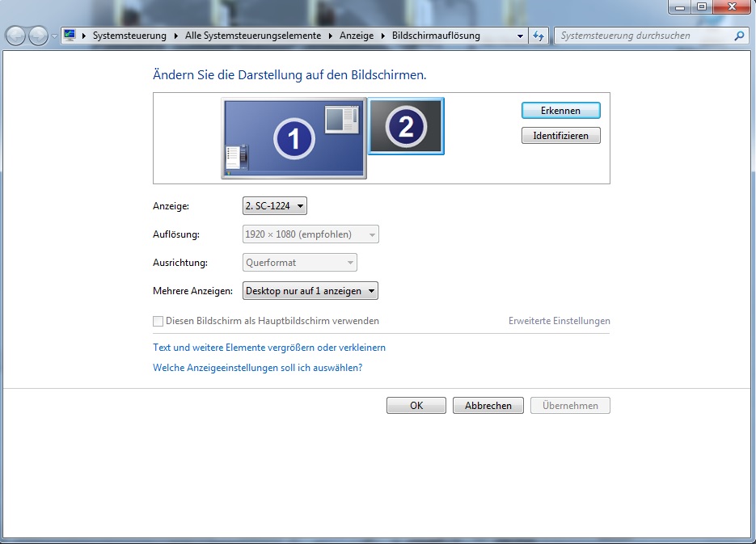Expand arrow before Alle Systemsteuerungselemente breadcrumb
Viewport: 756px width, 544px height.
pos(176,36)
